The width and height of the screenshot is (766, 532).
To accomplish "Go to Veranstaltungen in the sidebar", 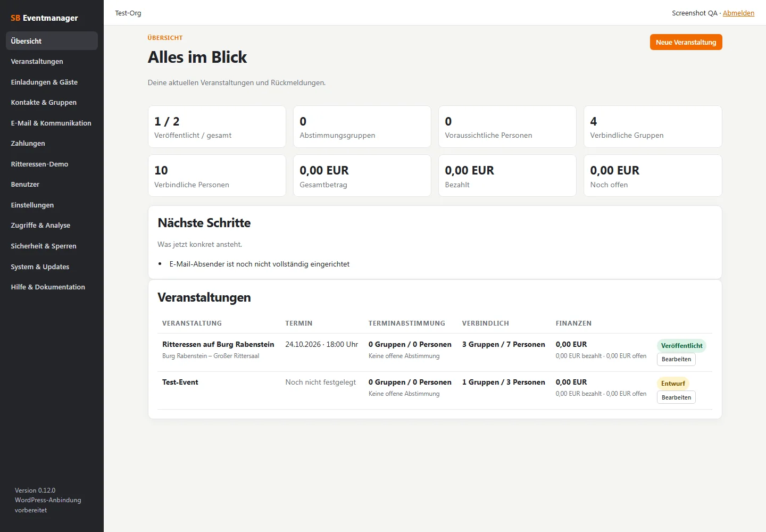I will pyautogui.click(x=52, y=61).
